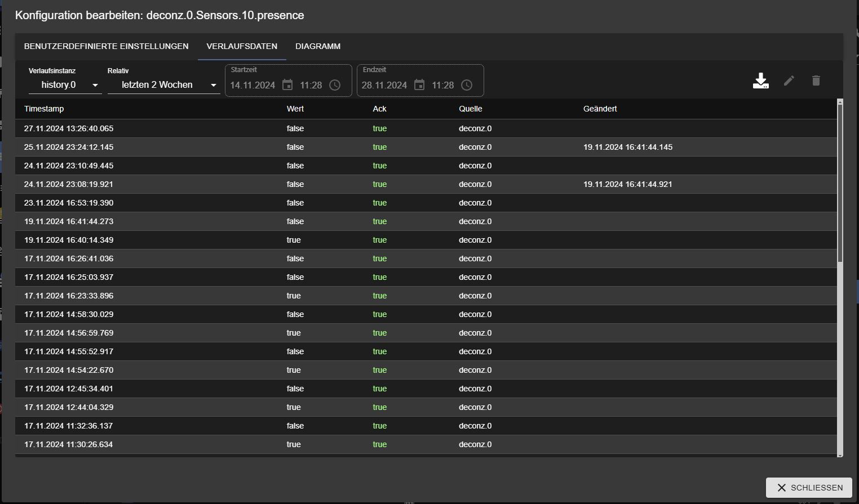Image resolution: width=859 pixels, height=504 pixels.
Task: Click the Endzeit date field 28.11.2024
Action: click(384, 85)
